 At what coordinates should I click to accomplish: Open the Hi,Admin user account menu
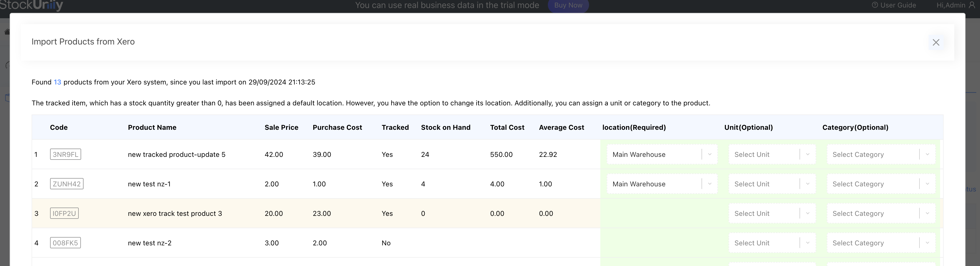[x=955, y=5]
